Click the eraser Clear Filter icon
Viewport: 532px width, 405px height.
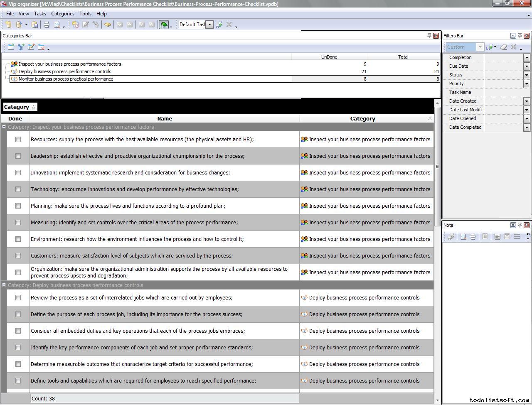[x=504, y=47]
